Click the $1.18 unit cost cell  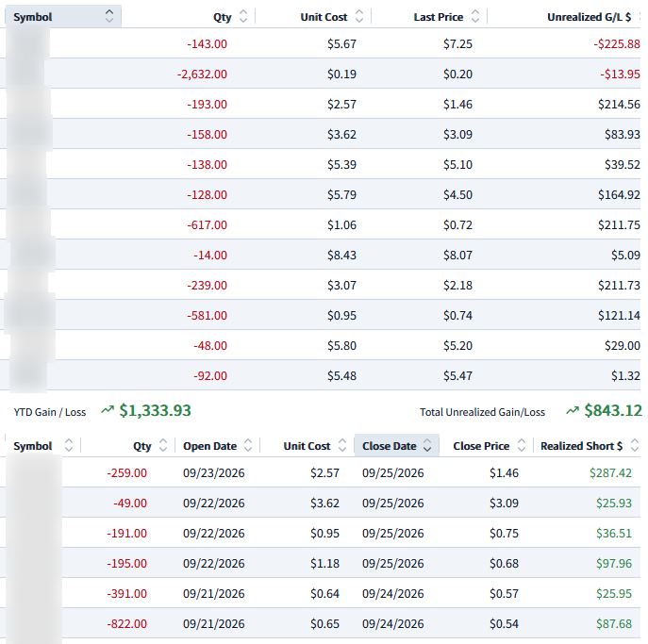tap(324, 563)
